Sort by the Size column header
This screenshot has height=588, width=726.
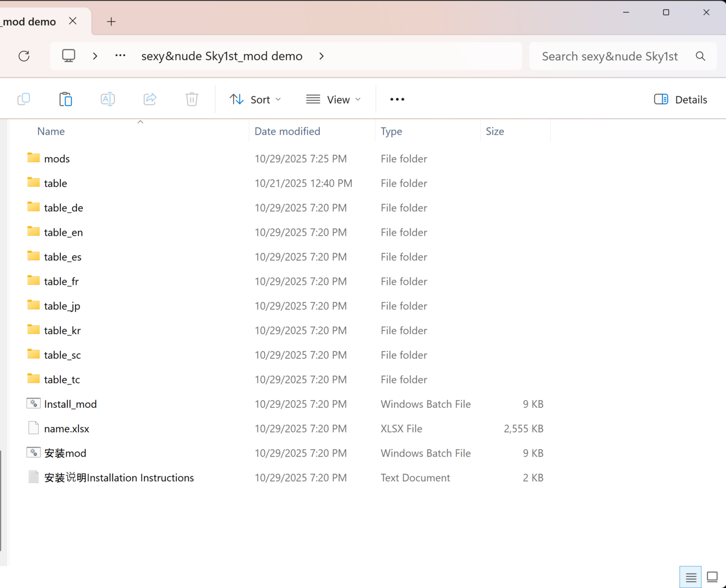[x=495, y=131]
